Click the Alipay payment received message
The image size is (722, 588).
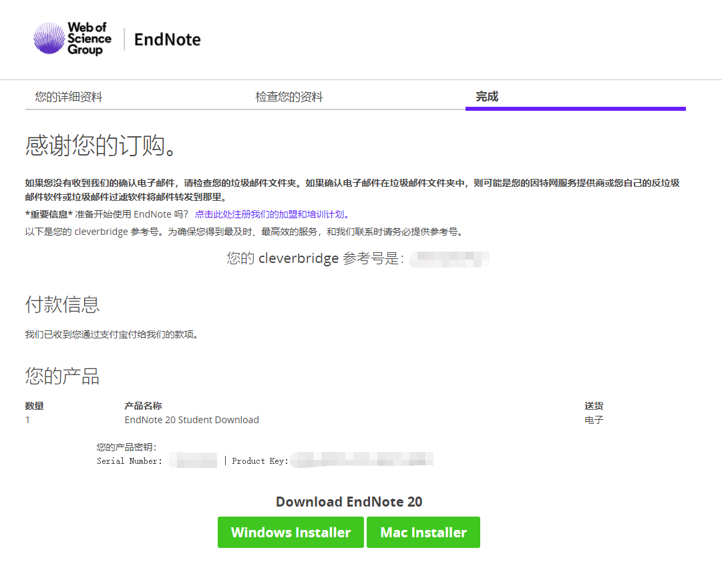112,334
